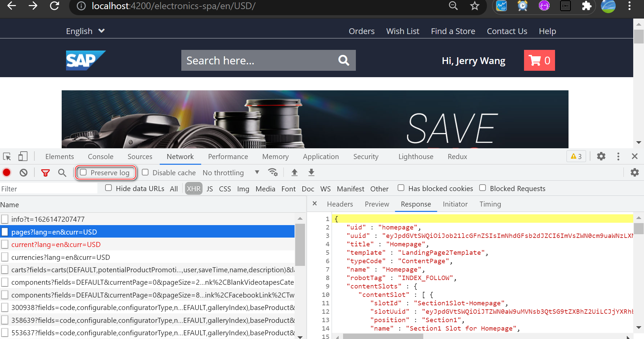Check Hide data URLs
Screen dimensions: 644x339
point(109,188)
